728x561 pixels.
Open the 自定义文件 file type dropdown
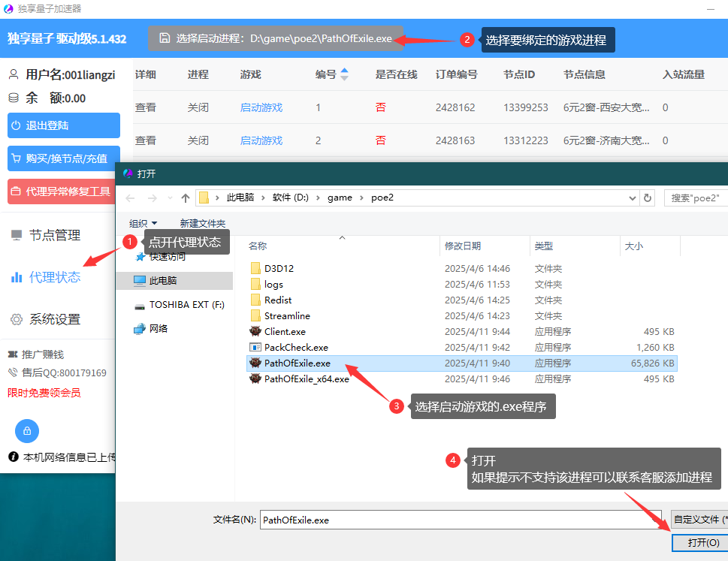[699, 519]
